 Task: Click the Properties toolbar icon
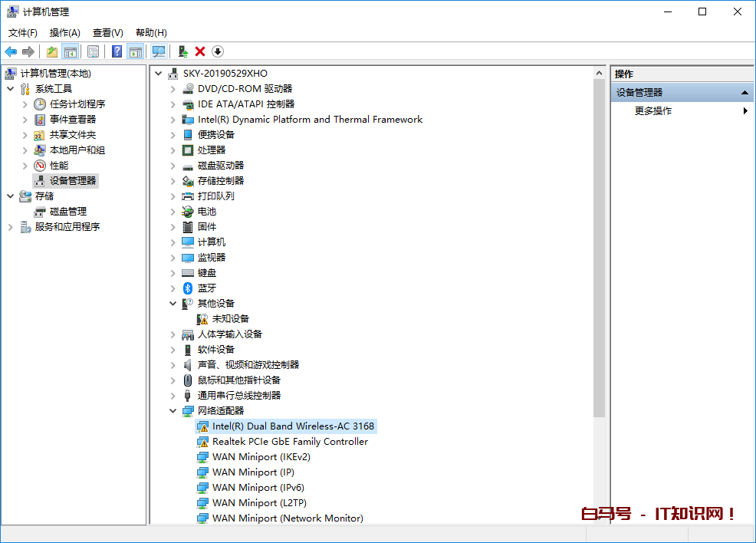coord(93,51)
